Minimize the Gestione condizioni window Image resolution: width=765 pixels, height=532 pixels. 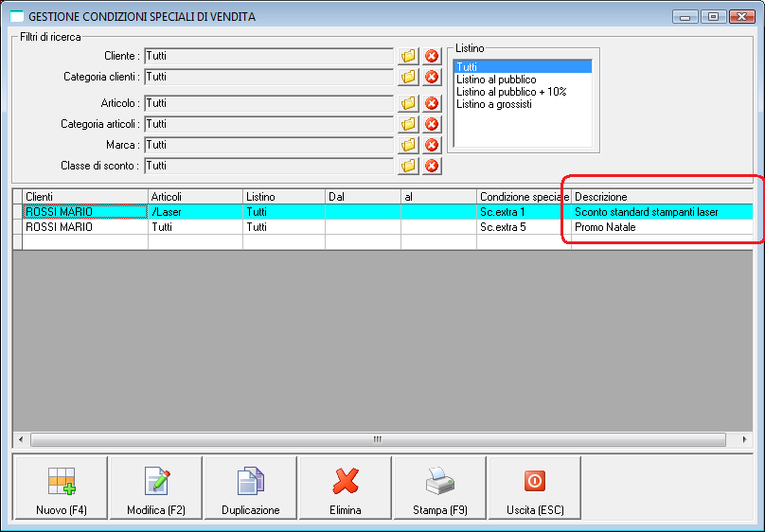click(x=685, y=17)
